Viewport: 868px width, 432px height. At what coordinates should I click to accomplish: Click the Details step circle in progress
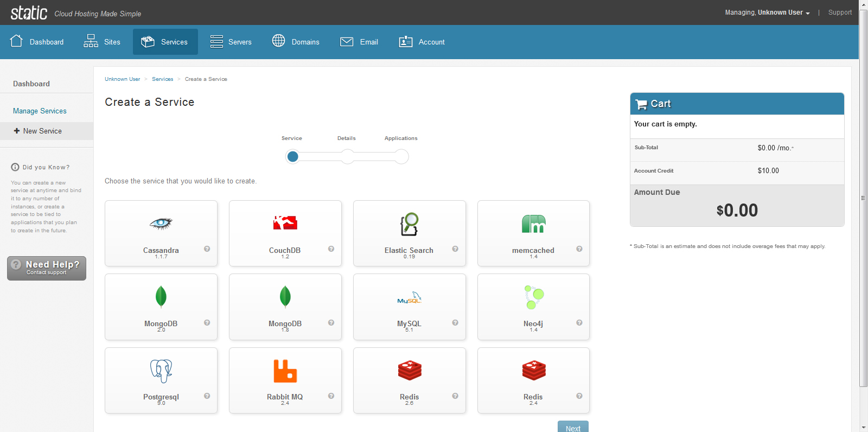(347, 156)
